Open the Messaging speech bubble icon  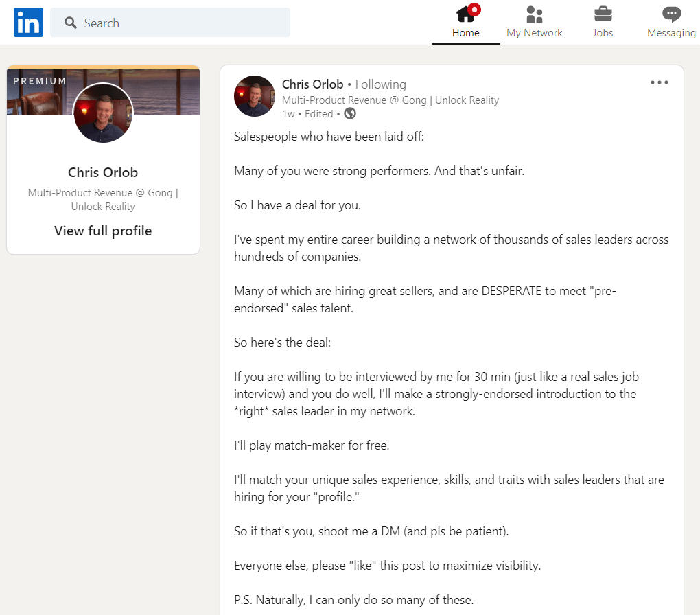(670, 15)
